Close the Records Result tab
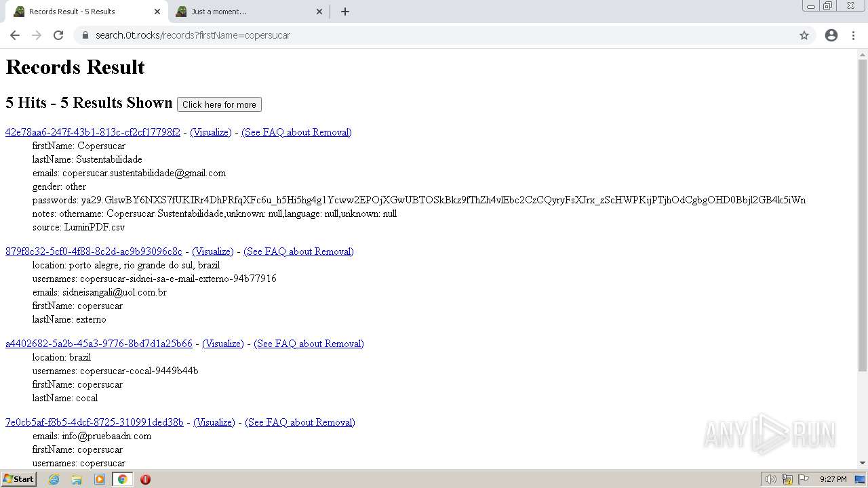The height and width of the screenshot is (488, 868). point(157,12)
